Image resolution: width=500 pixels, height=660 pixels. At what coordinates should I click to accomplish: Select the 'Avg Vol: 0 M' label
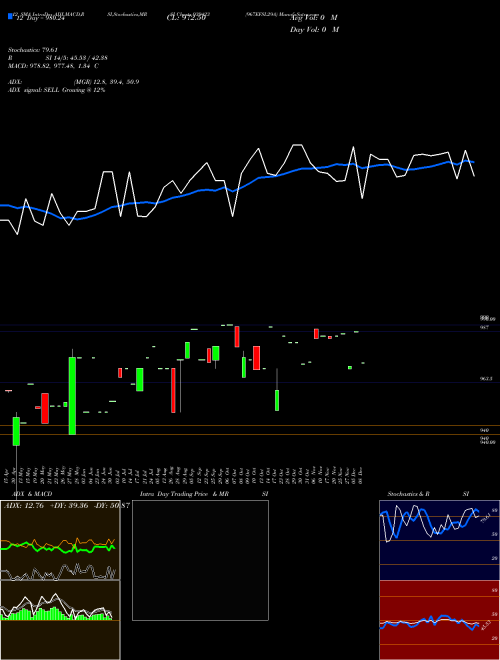tap(314, 18)
